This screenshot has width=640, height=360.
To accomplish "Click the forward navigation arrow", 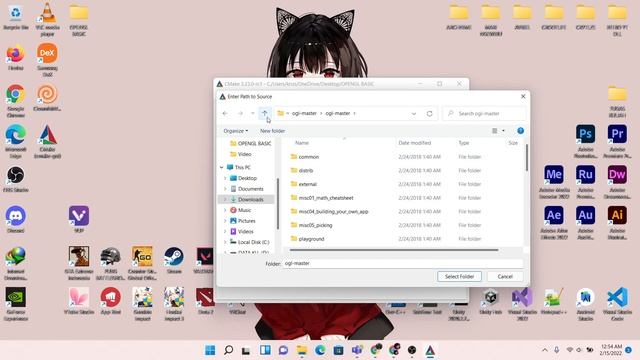I will 240,113.
